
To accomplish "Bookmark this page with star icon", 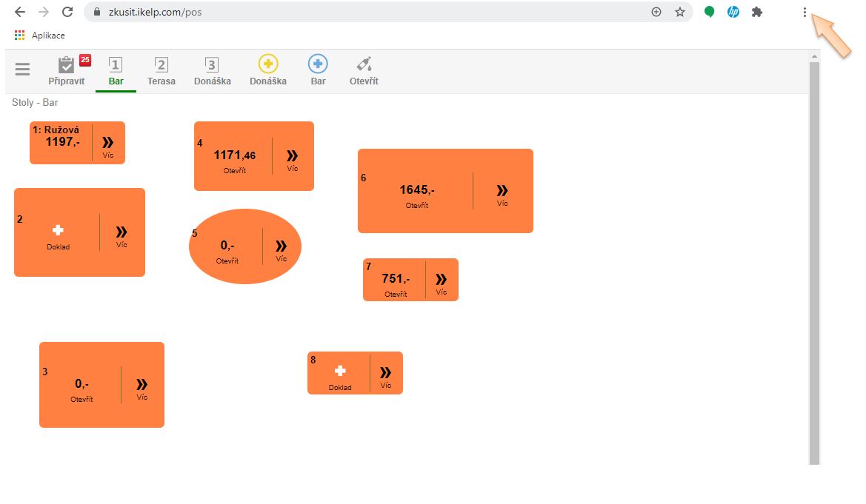I will pyautogui.click(x=679, y=12).
